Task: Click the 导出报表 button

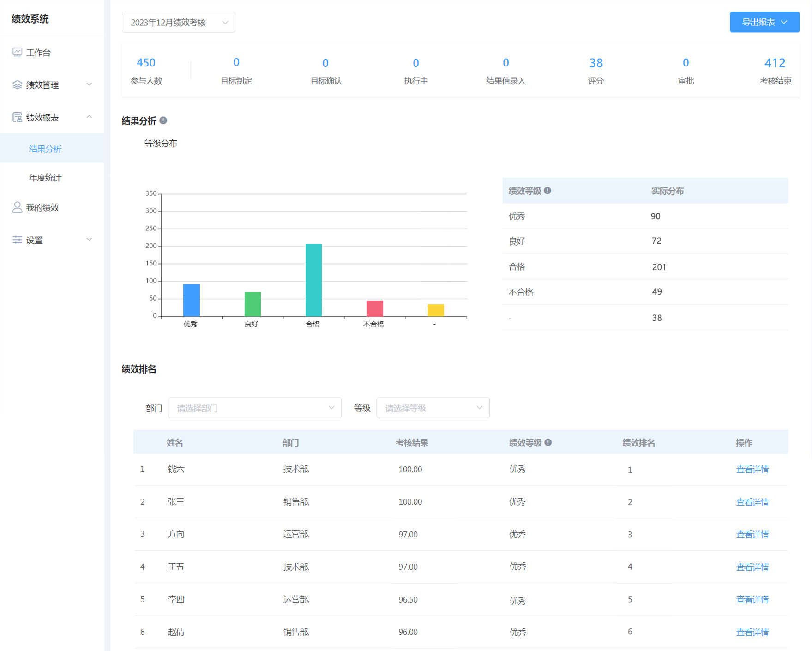Action: [x=764, y=22]
